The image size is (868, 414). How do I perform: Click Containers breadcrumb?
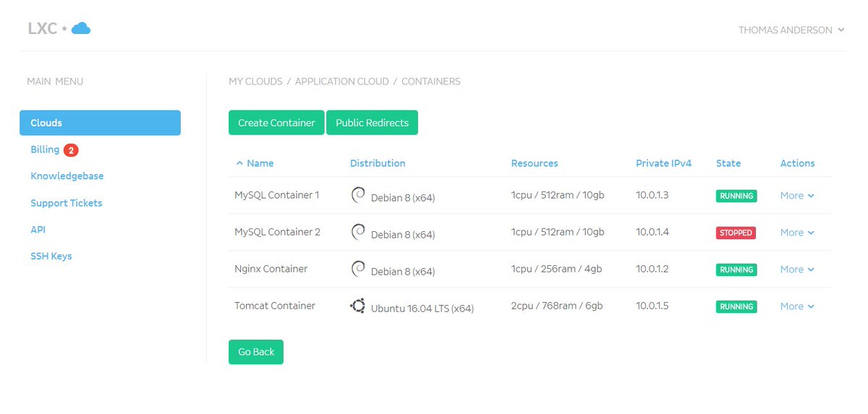point(431,82)
